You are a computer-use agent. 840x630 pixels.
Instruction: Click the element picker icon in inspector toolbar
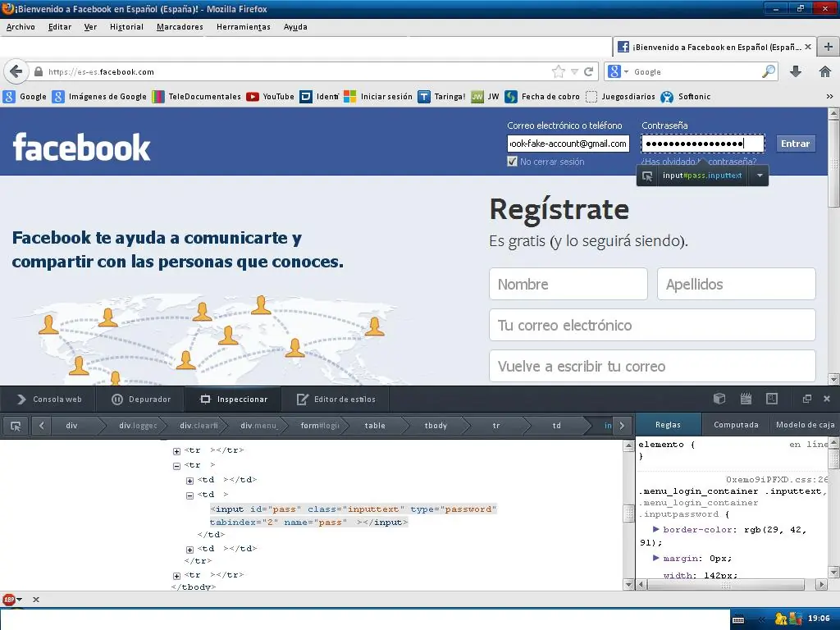15,426
